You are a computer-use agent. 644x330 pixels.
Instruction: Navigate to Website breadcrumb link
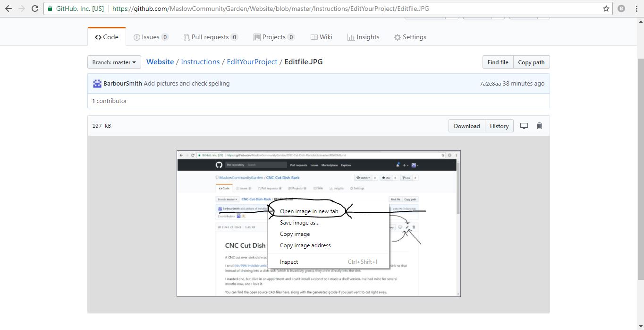(x=160, y=62)
